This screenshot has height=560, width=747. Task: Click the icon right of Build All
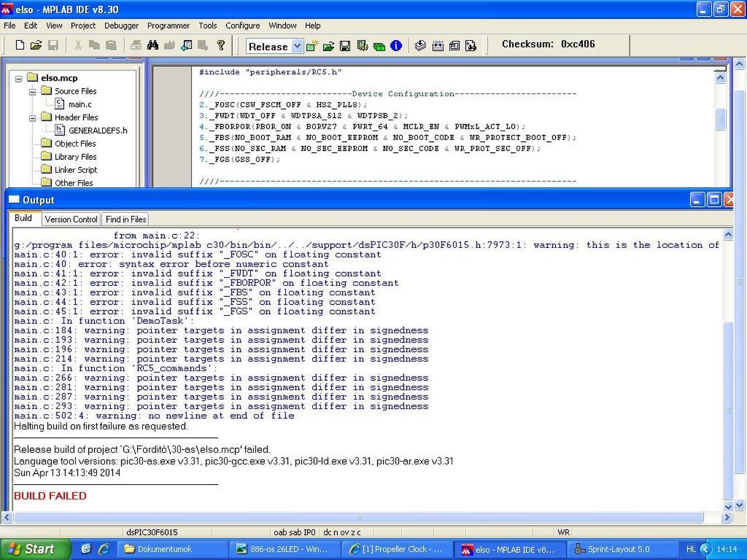pos(455,45)
